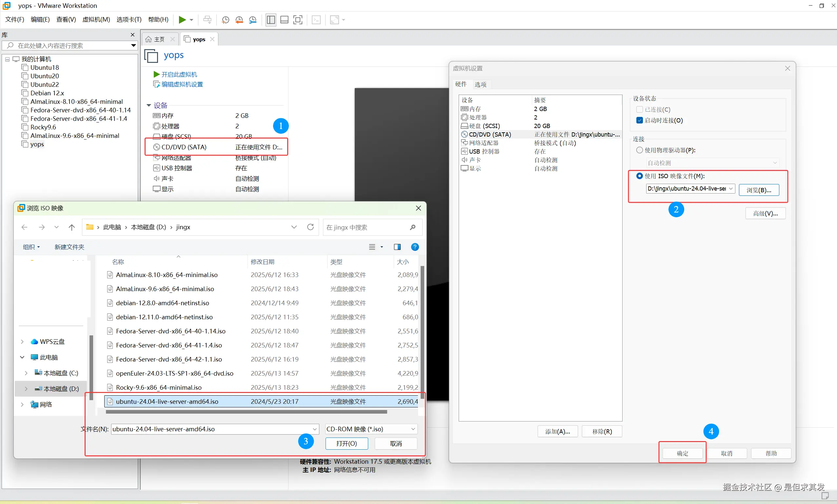Select 使用物理驱动器 radio button
The image size is (837, 504).
pos(640,150)
